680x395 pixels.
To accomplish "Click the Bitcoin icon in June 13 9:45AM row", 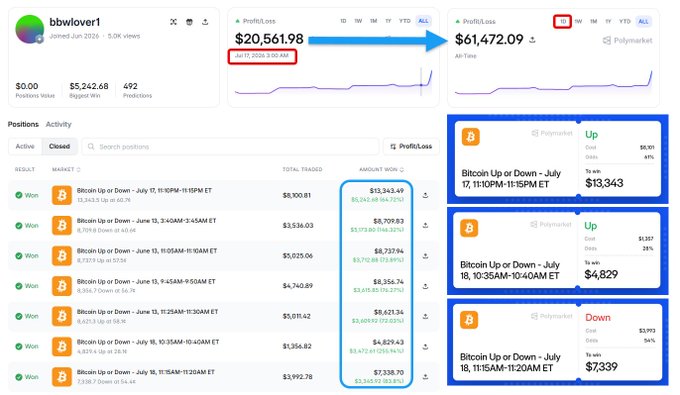I will [x=62, y=286].
